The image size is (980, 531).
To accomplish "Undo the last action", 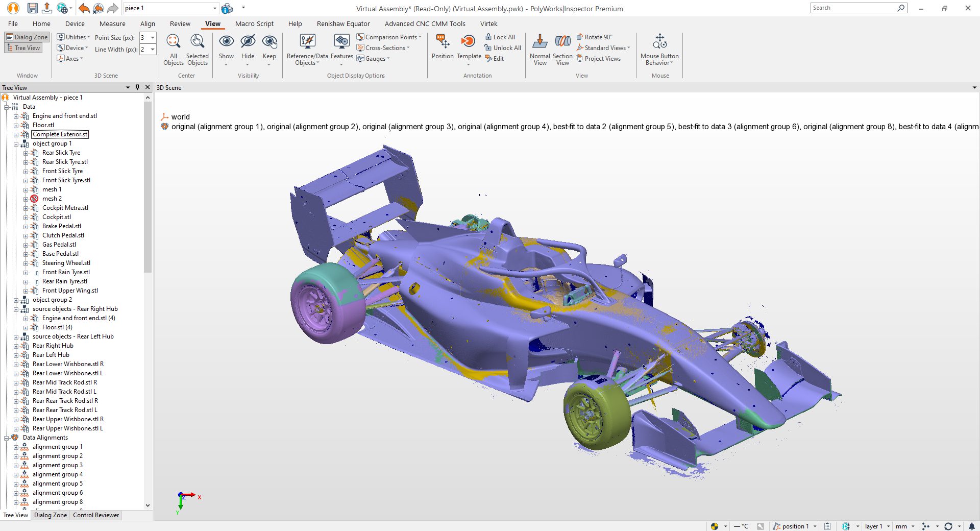I will click(x=84, y=8).
